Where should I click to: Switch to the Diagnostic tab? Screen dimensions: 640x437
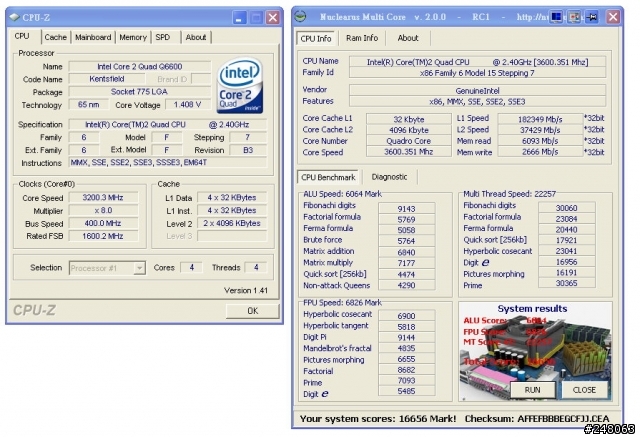tap(389, 177)
